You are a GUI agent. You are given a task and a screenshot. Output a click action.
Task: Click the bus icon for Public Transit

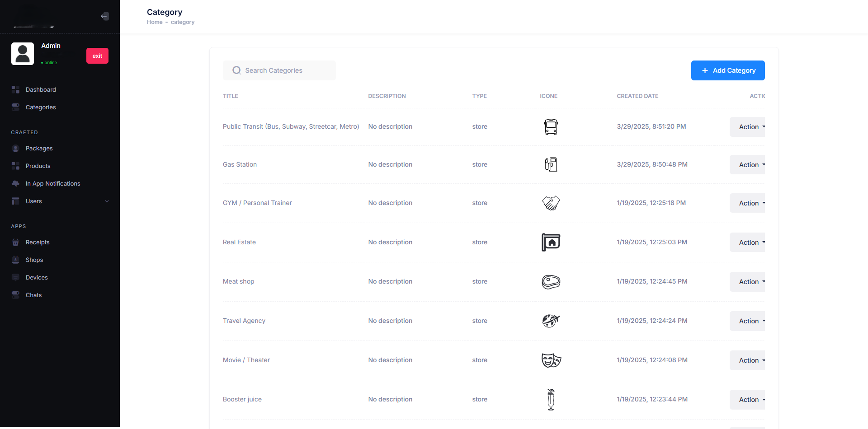(x=551, y=127)
